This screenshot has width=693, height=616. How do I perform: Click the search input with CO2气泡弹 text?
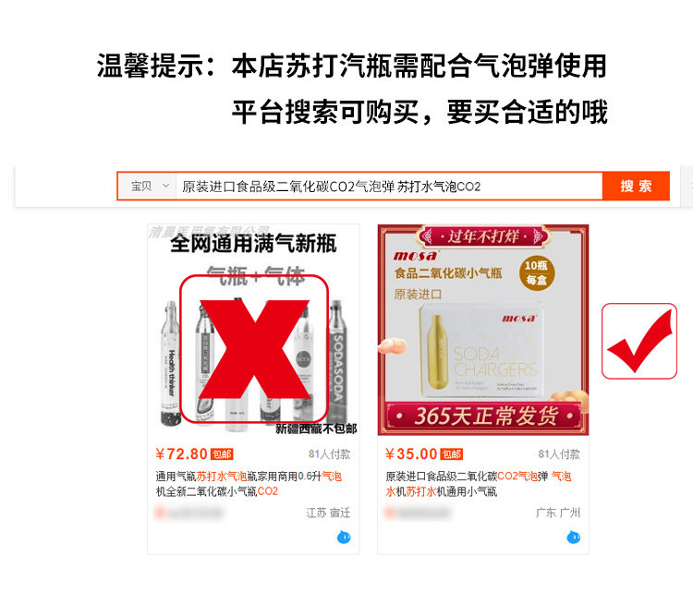(389, 187)
